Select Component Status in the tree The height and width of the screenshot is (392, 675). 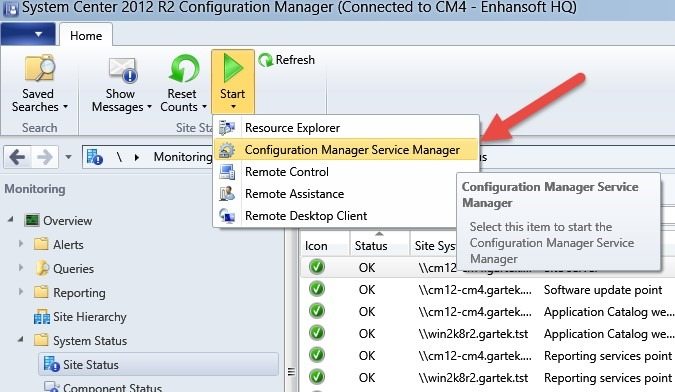click(112, 387)
